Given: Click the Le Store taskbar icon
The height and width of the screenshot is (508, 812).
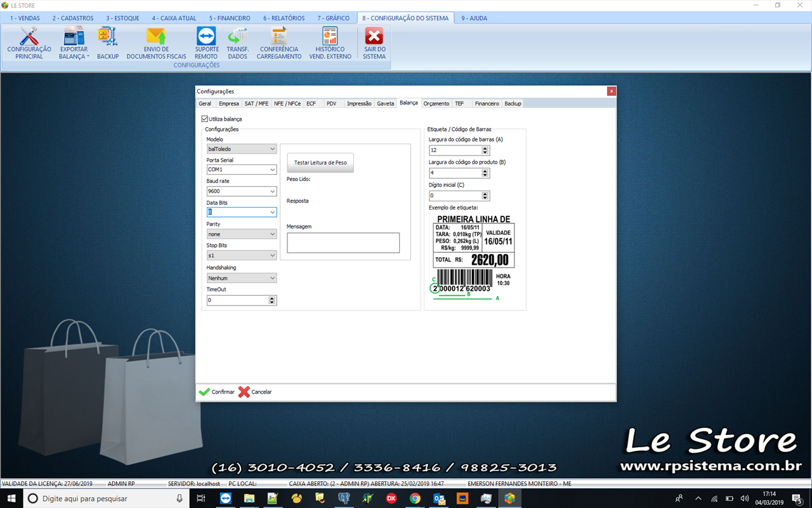Looking at the screenshot, I should tap(510, 498).
